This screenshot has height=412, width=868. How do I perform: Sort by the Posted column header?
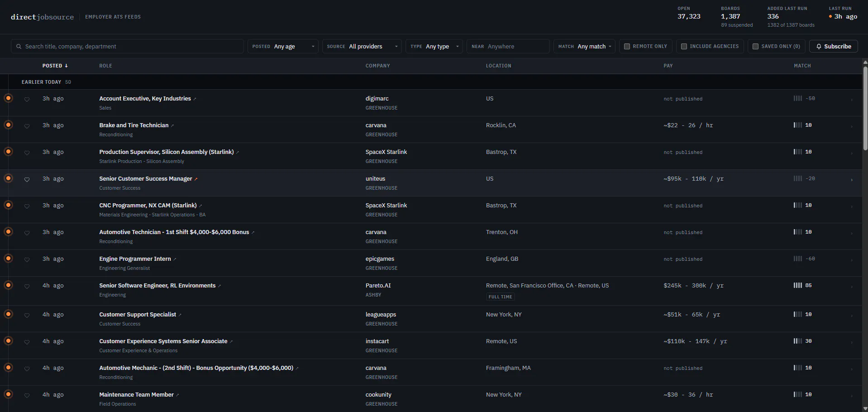coord(55,66)
